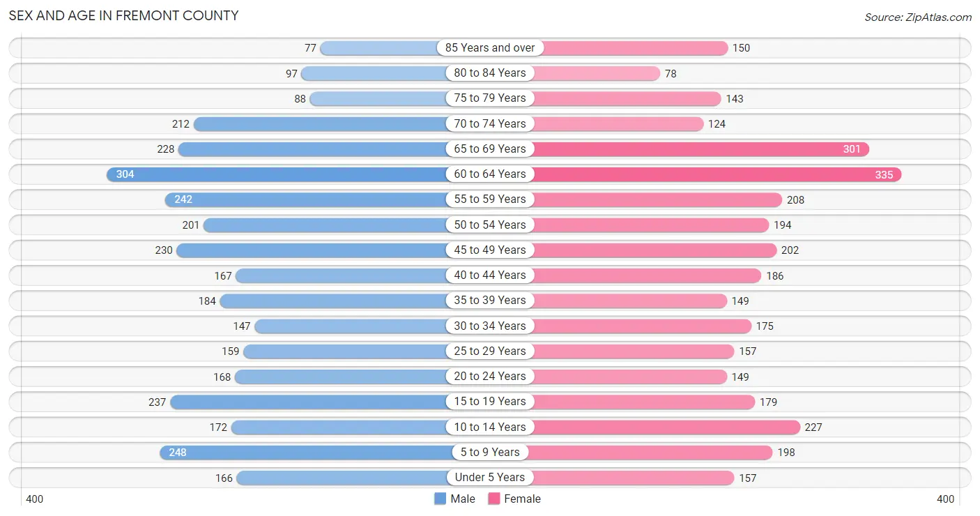Click the pink Female legend swatch
The height and width of the screenshot is (516, 980).
[494, 499]
